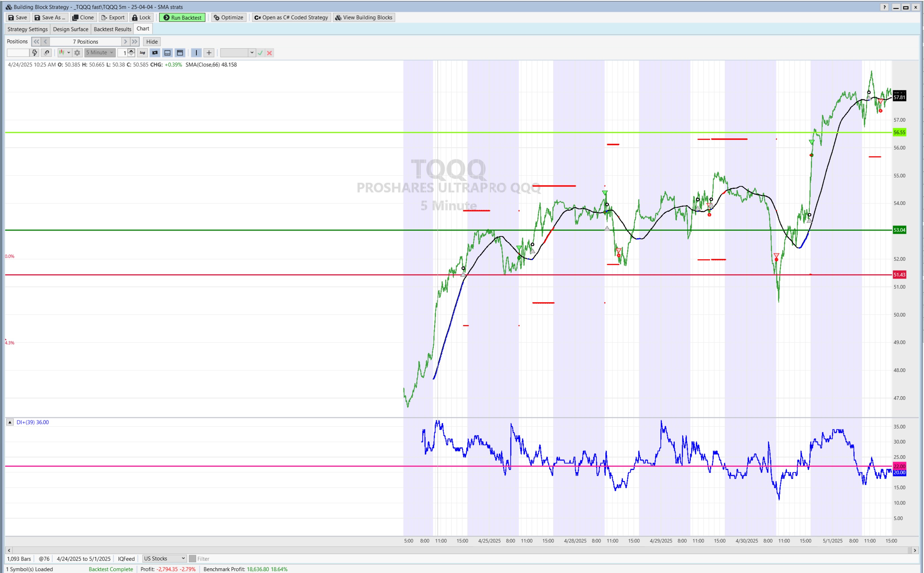924x573 pixels.
Task: Collapse the DI+(39) indicator pane
Action: click(x=10, y=422)
